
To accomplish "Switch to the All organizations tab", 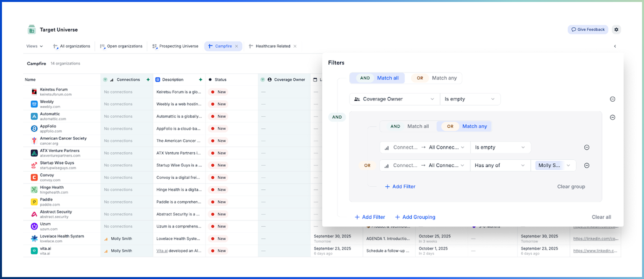I will (x=72, y=46).
